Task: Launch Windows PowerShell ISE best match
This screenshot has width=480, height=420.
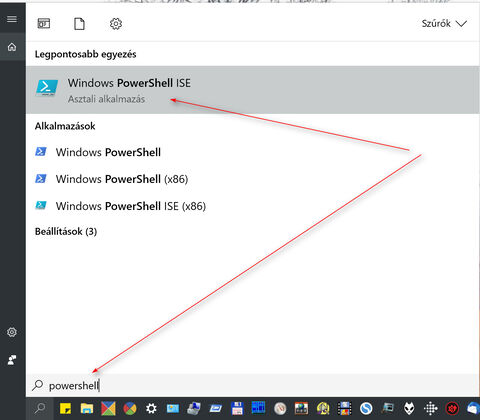Action: (253, 90)
